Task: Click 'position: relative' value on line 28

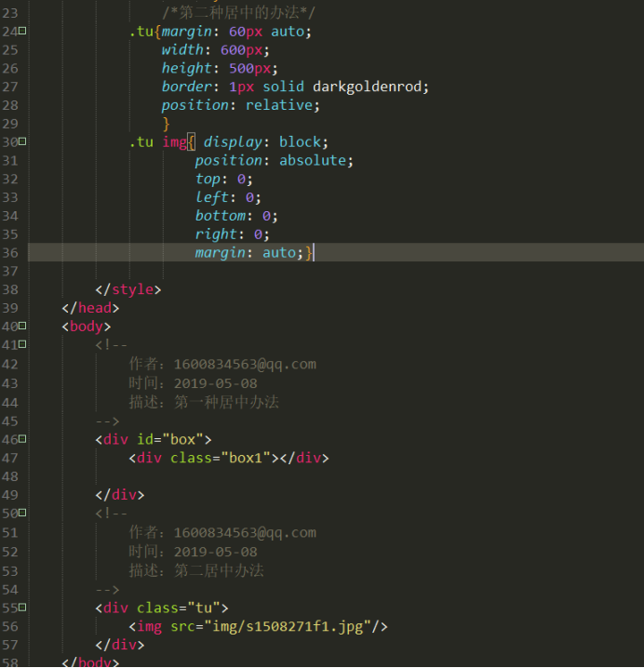Action: [x=279, y=105]
